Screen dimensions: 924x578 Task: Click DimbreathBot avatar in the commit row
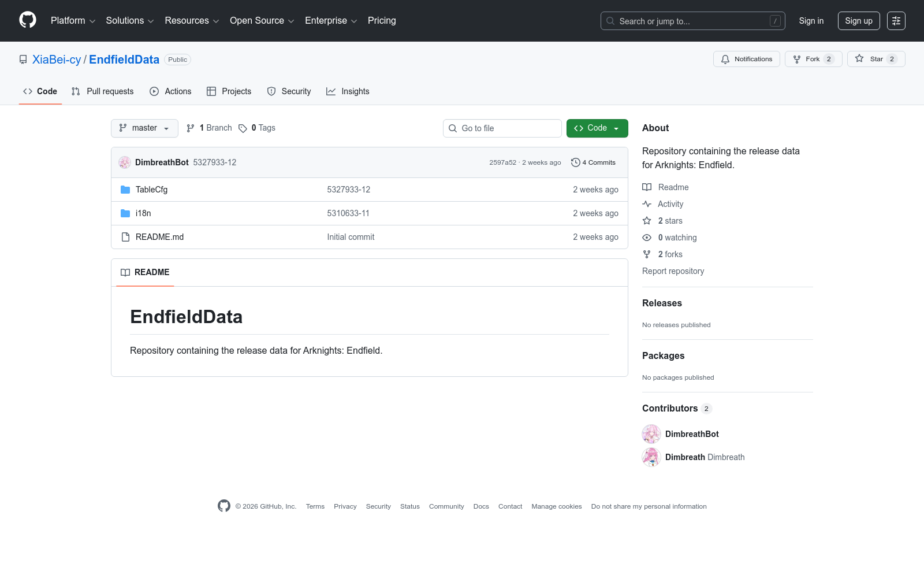125,162
